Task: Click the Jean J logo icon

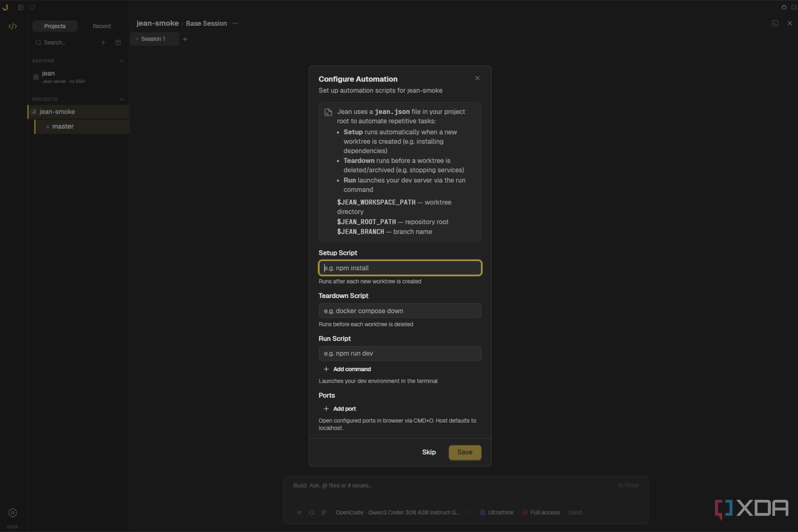Action: click(5, 7)
